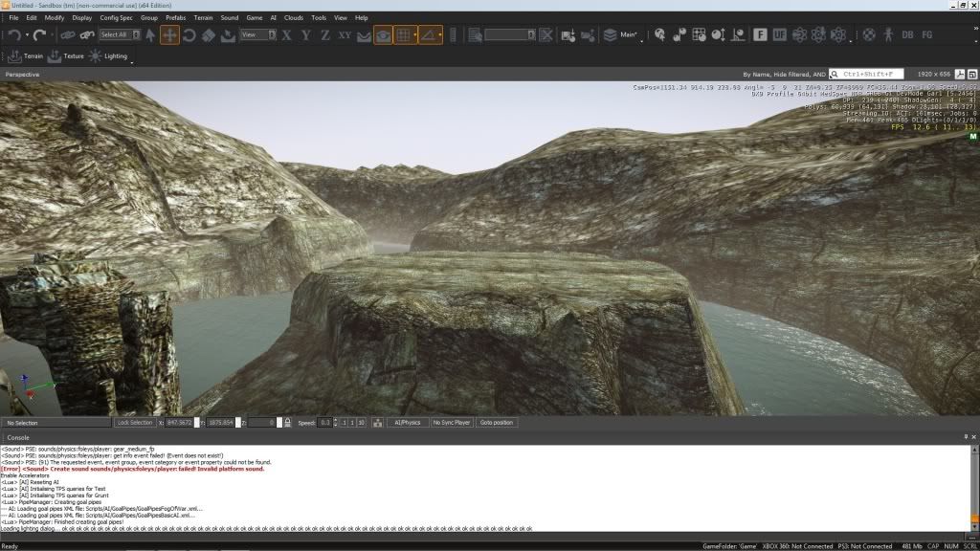This screenshot has height=551, width=980.
Task: Select the arrow Select Object tool
Action: click(150, 35)
